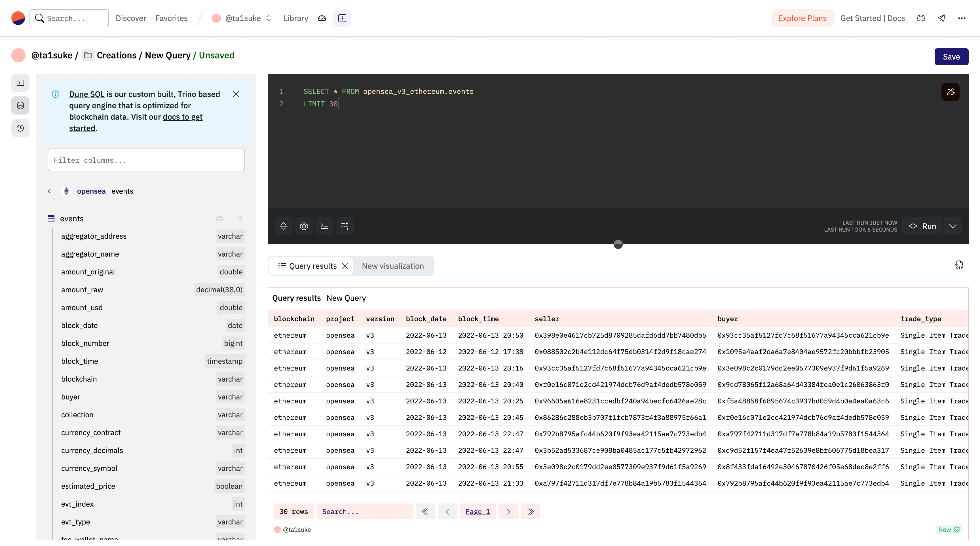Click the create new plus icon
This screenshot has height=546, width=980.
point(342,18)
